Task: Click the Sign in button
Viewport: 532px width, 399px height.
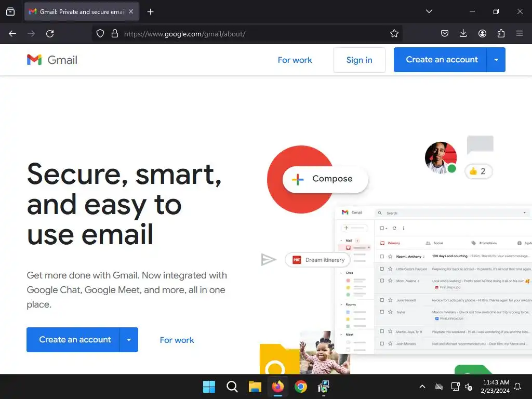Action: click(360, 60)
